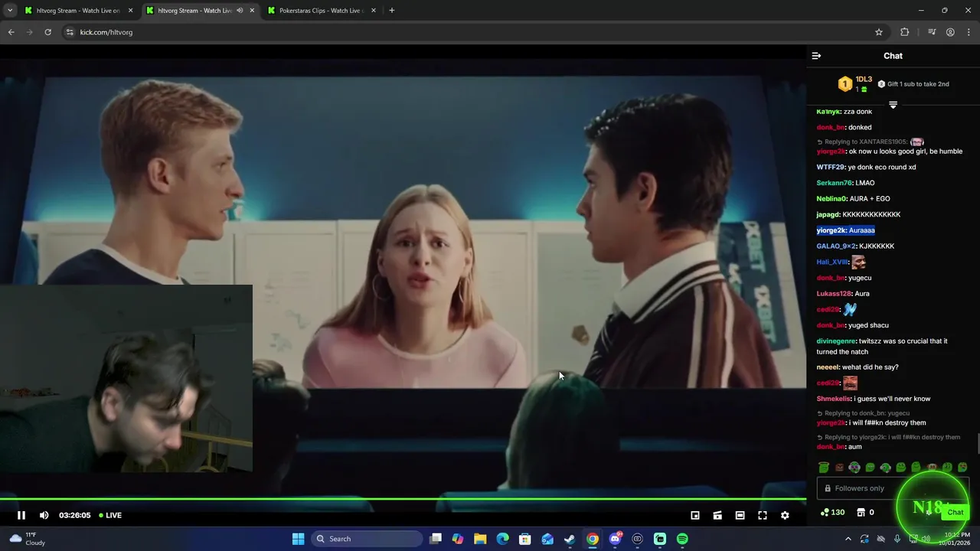
Task: Click username divinegenre in chat
Action: coord(836,341)
